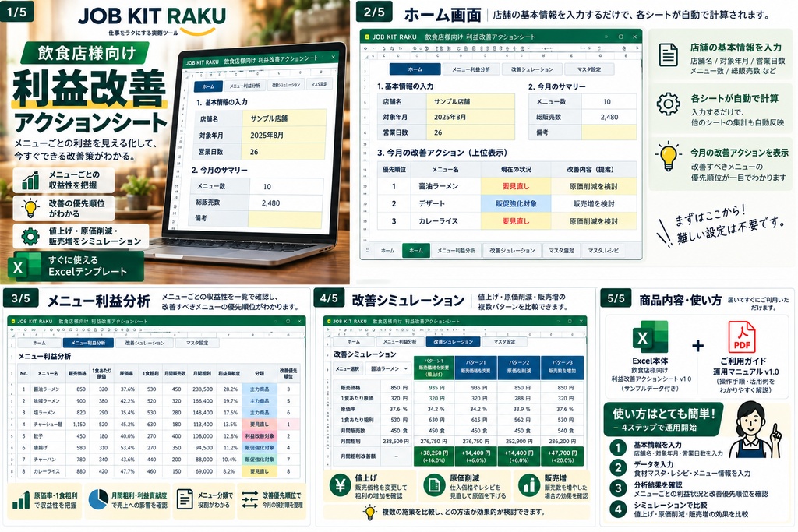Click the pointing woman illustration in the 5/5 panel
The width and height of the screenshot is (798, 532).
click(x=754, y=430)
